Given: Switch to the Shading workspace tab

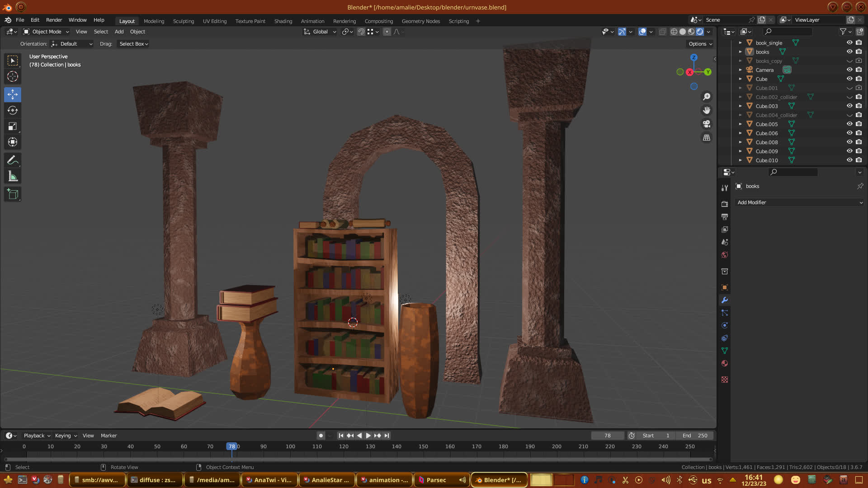Looking at the screenshot, I should coord(283,21).
